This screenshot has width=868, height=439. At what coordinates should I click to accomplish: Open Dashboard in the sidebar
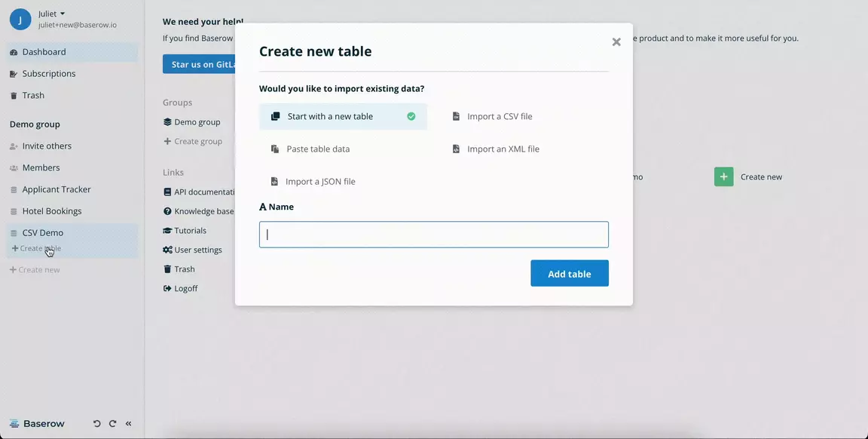(x=44, y=52)
